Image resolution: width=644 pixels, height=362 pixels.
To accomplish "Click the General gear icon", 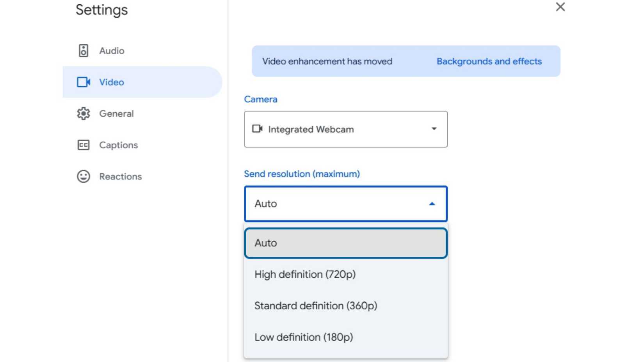I will click(x=83, y=114).
